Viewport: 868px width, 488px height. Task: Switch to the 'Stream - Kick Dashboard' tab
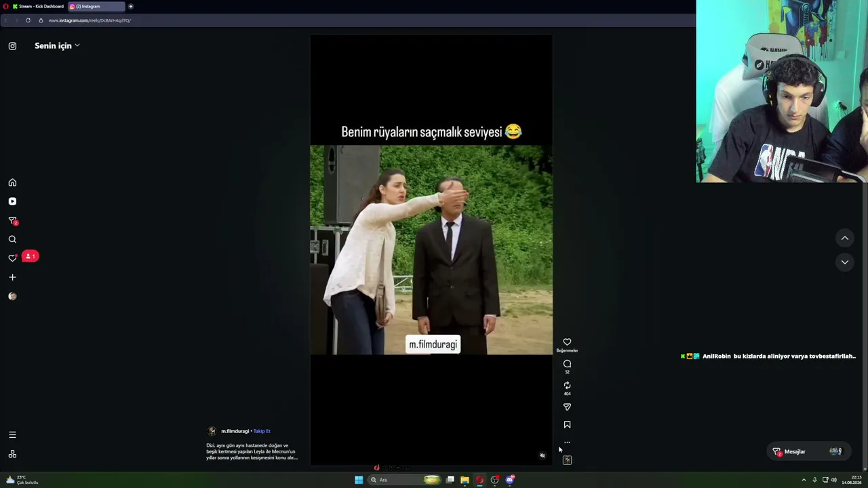(x=38, y=6)
